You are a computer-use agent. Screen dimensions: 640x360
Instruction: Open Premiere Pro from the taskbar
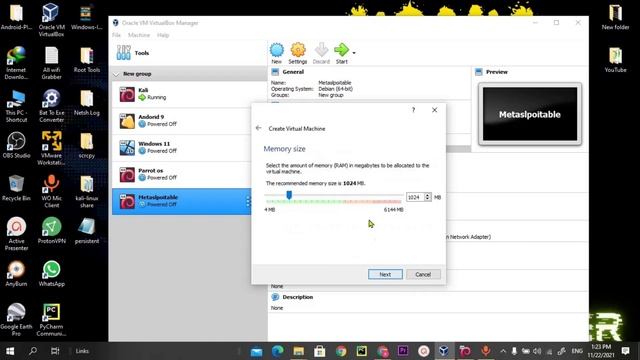403,351
